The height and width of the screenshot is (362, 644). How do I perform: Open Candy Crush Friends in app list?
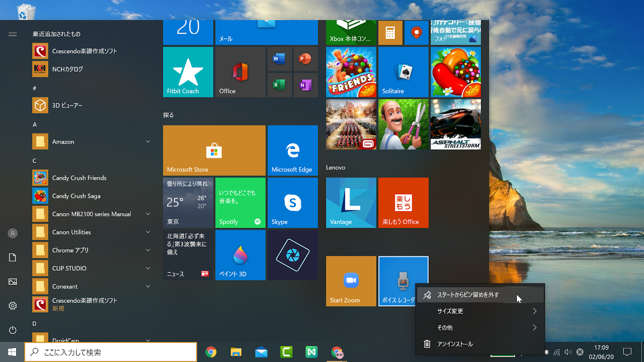click(x=93, y=178)
